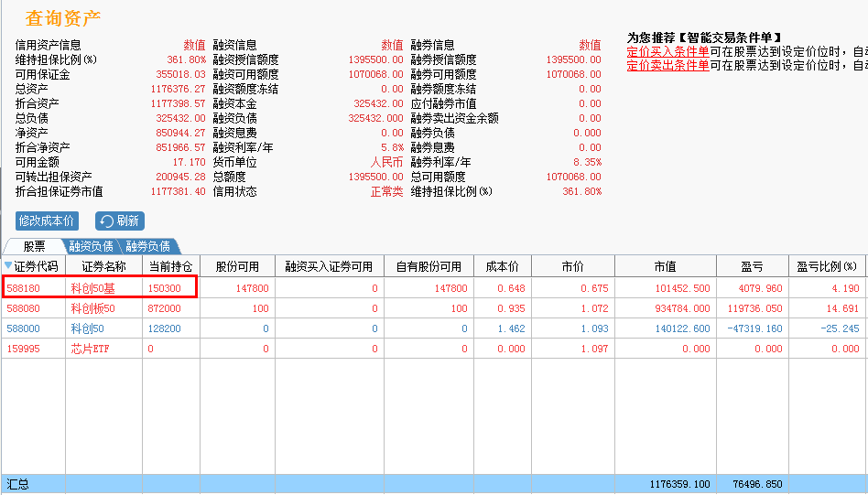This screenshot has height=495, width=868.
Task: Click profit value 119736.050
Action: pyautogui.click(x=755, y=308)
